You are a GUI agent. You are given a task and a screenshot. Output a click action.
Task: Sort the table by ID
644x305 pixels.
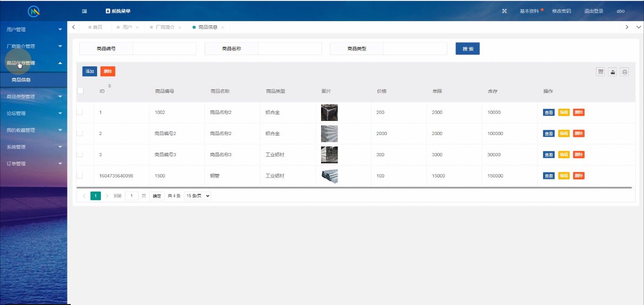pyautogui.click(x=110, y=86)
